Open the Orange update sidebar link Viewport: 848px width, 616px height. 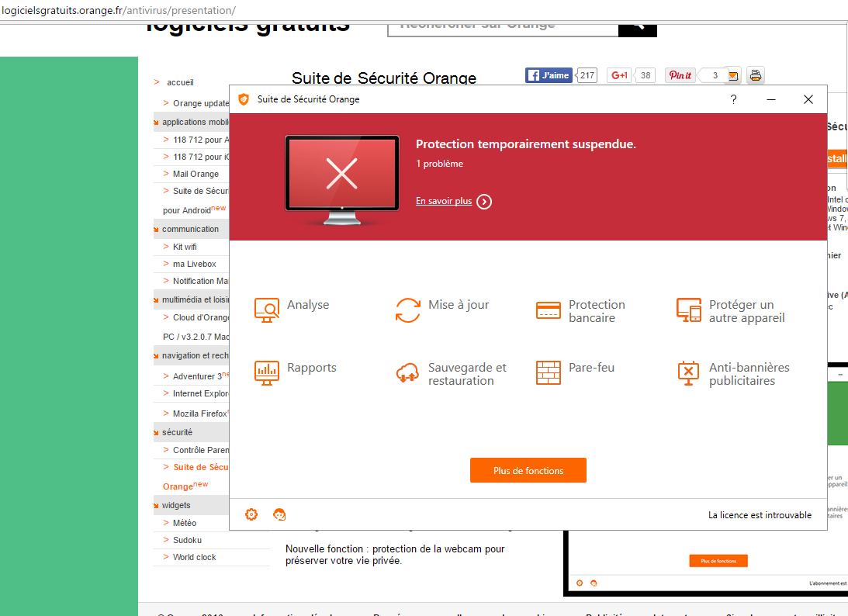click(201, 103)
